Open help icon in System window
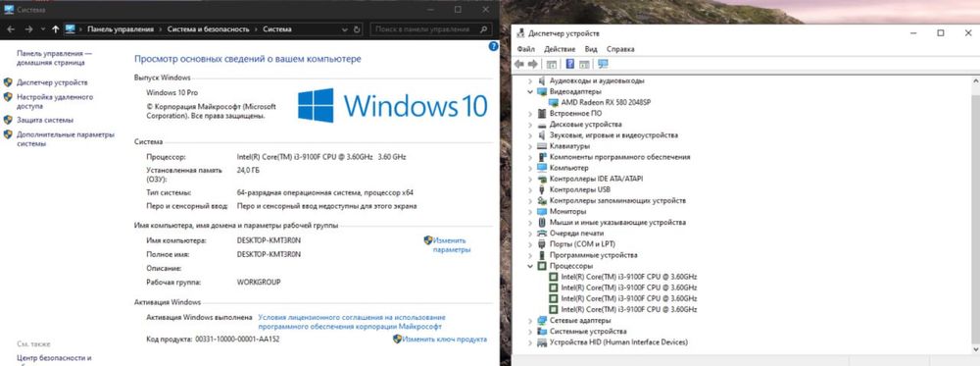Viewport: 980px width, 366px height. [493, 46]
